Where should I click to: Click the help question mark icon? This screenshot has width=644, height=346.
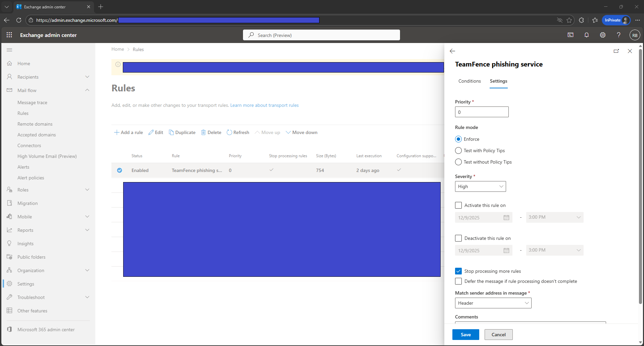[618, 35]
